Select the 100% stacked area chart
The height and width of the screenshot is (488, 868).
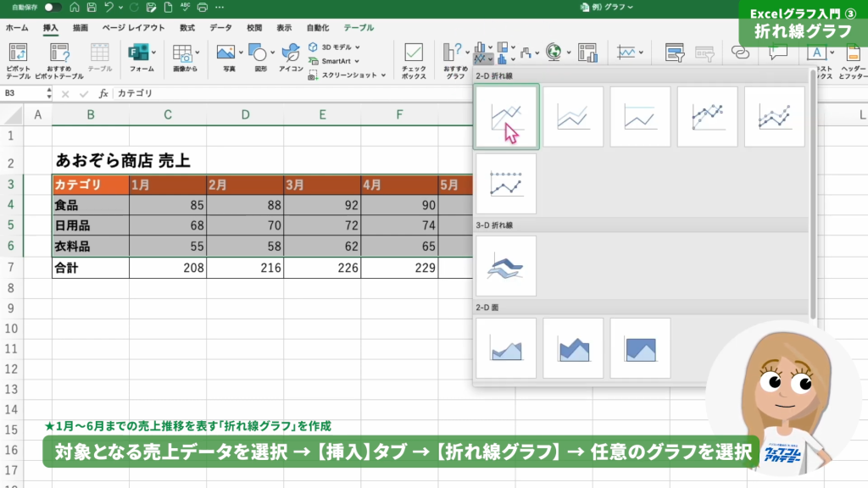click(640, 348)
